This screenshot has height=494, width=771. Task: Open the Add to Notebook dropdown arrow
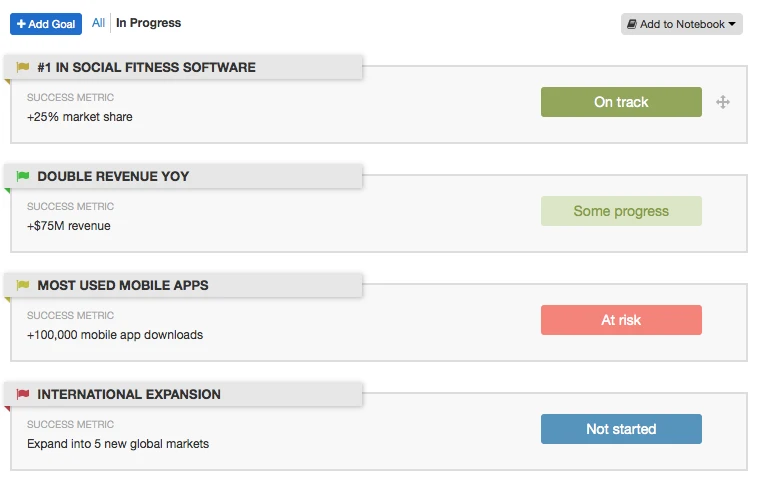[732, 24]
